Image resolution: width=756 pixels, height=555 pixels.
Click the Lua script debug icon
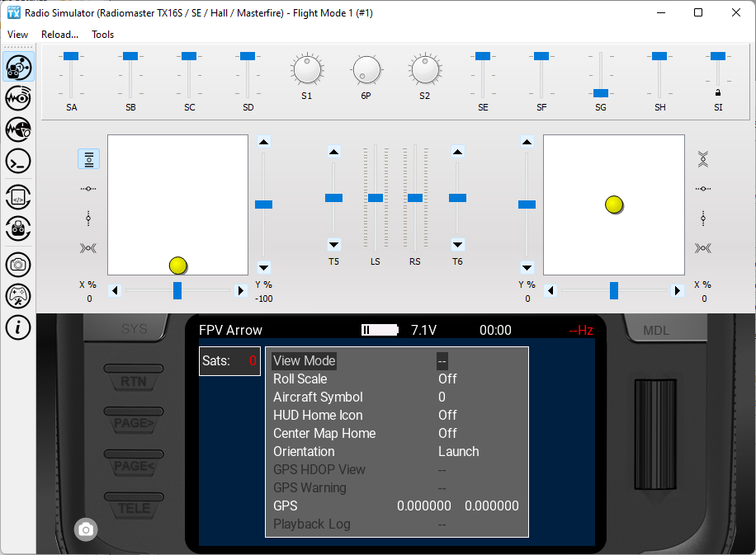pyautogui.click(x=18, y=197)
